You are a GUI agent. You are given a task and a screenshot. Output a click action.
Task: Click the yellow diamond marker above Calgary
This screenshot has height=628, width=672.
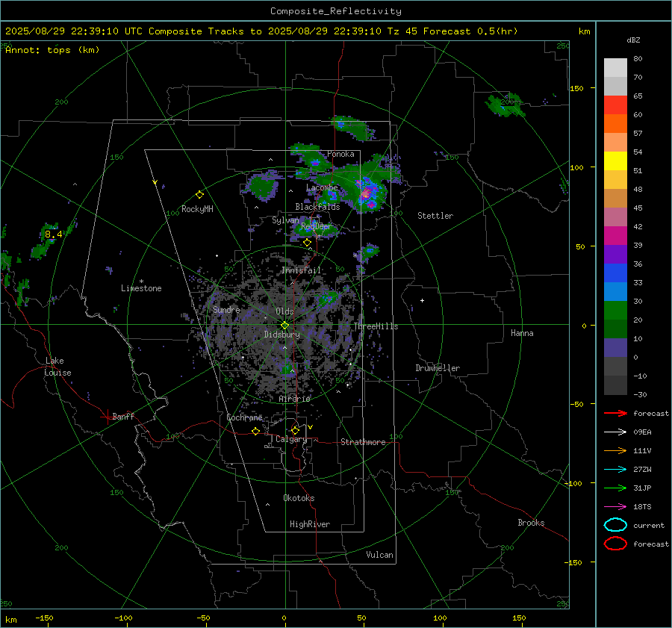click(295, 430)
